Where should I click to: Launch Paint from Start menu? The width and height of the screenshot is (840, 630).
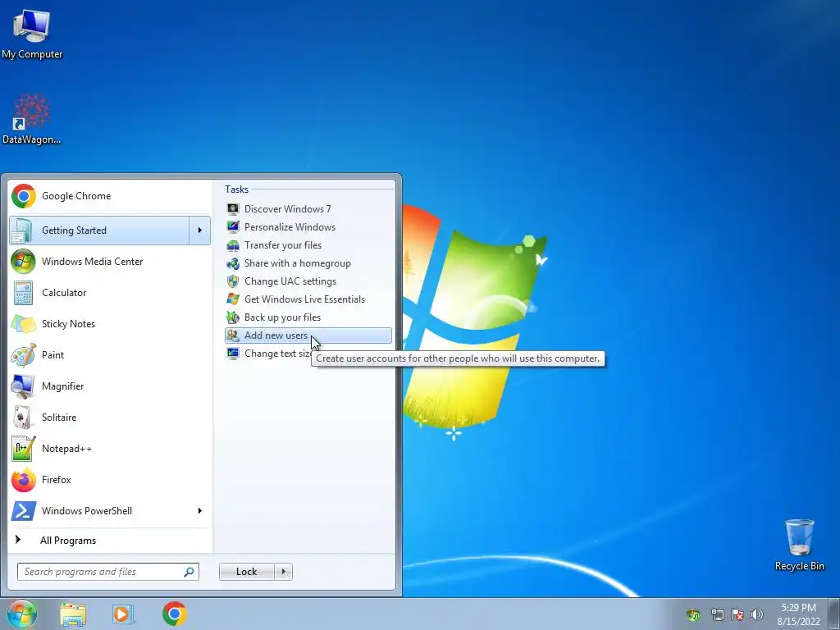24,354
